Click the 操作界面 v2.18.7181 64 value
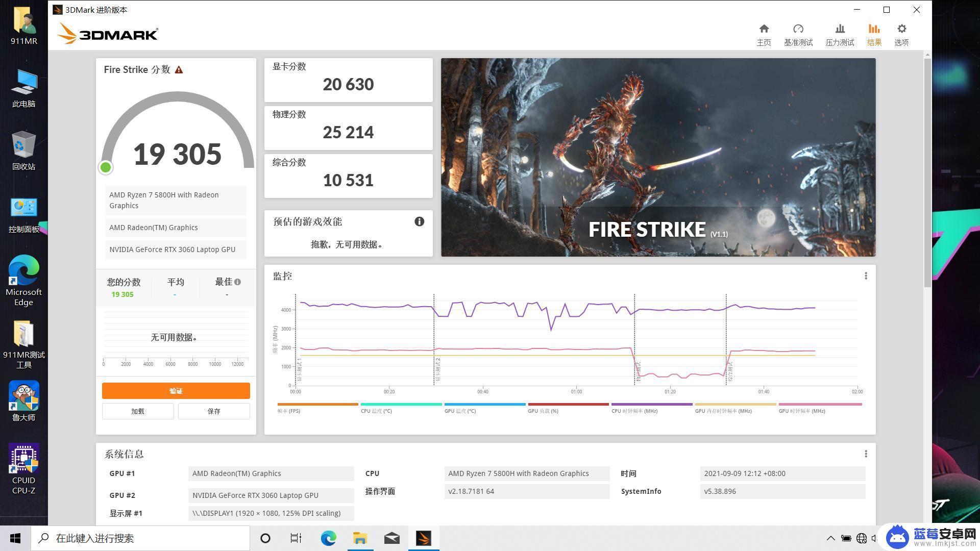 point(527,491)
